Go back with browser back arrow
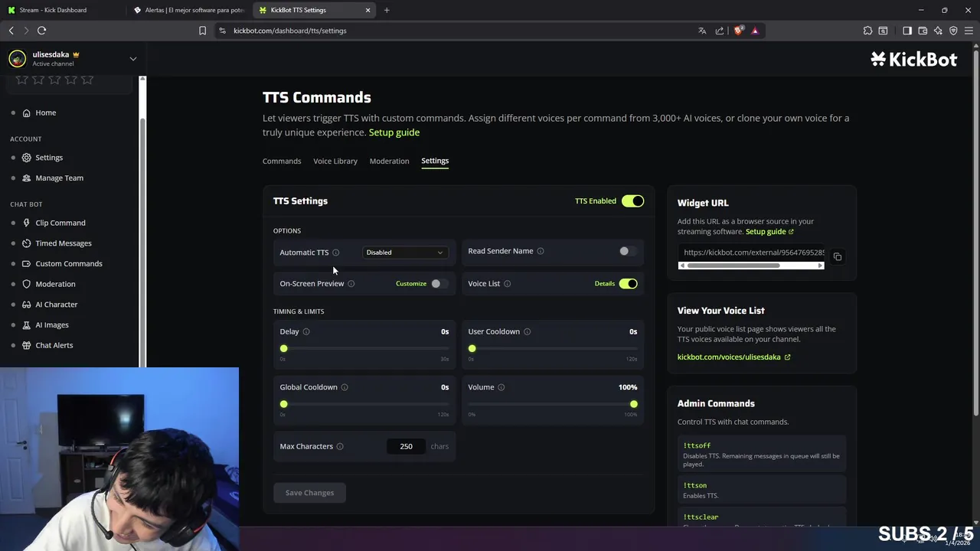The height and width of the screenshot is (551, 980). (11, 31)
